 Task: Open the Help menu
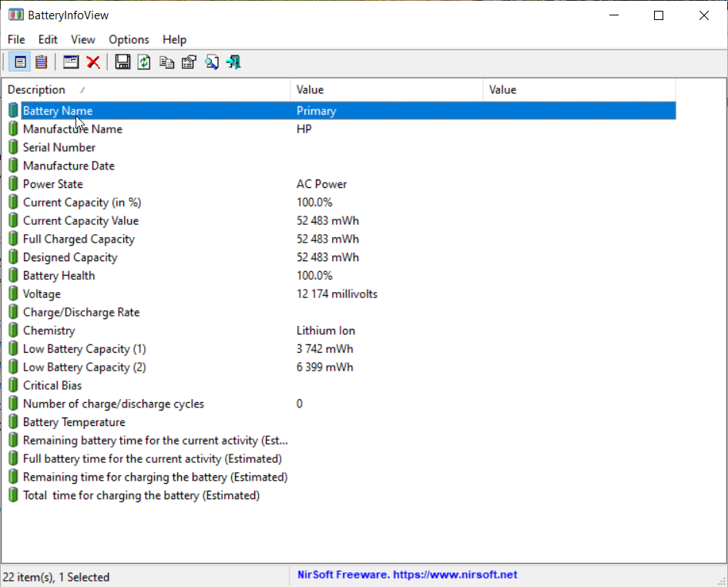(x=175, y=39)
